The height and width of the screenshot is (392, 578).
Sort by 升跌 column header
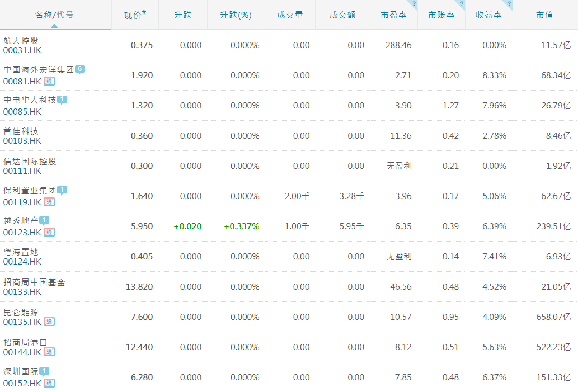tap(183, 15)
